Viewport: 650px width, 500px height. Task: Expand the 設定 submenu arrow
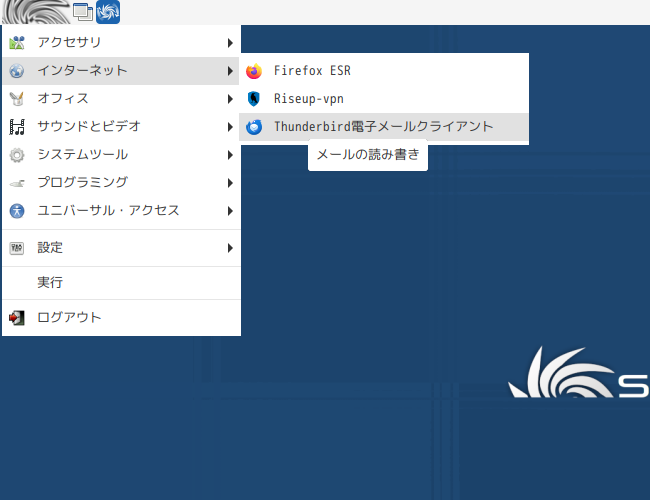230,248
